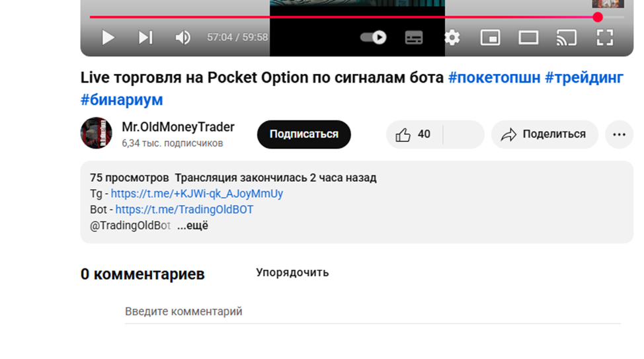Like the video with 40 likes

coord(414,134)
